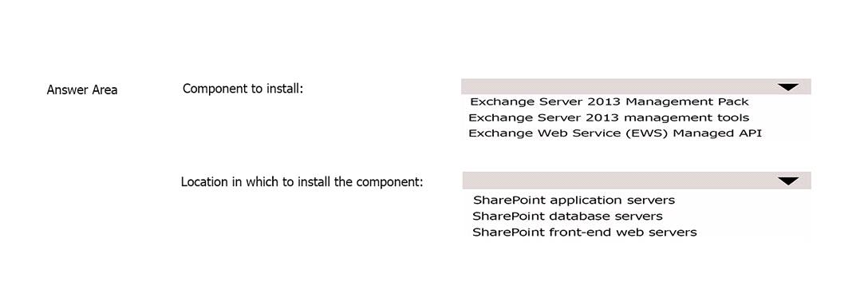Screen dimensions: 868x294
Task: Click the black arrow on Component dropdown
Action: pos(787,87)
